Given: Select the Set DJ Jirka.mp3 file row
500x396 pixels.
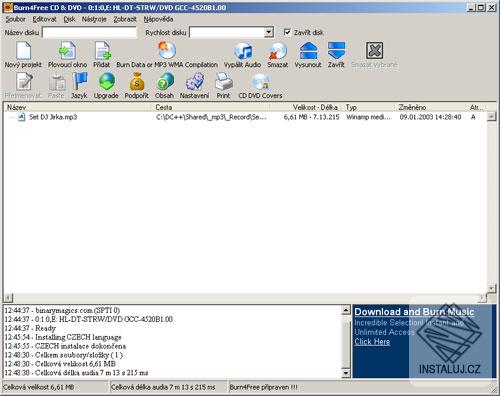Looking at the screenshot, I should tap(245, 117).
